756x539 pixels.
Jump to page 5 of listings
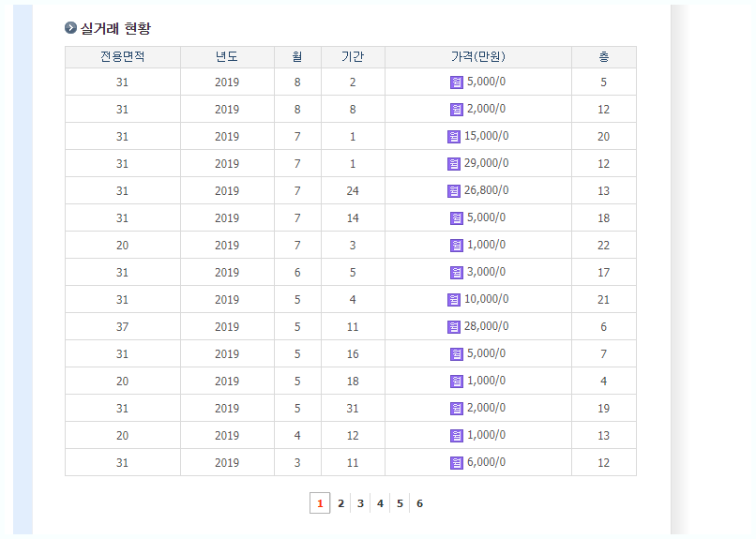point(400,503)
